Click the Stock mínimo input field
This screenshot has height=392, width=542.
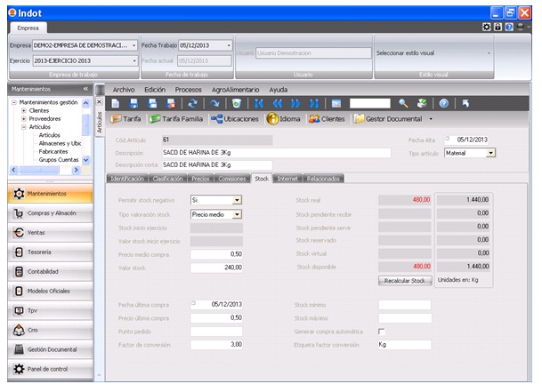[404, 305]
